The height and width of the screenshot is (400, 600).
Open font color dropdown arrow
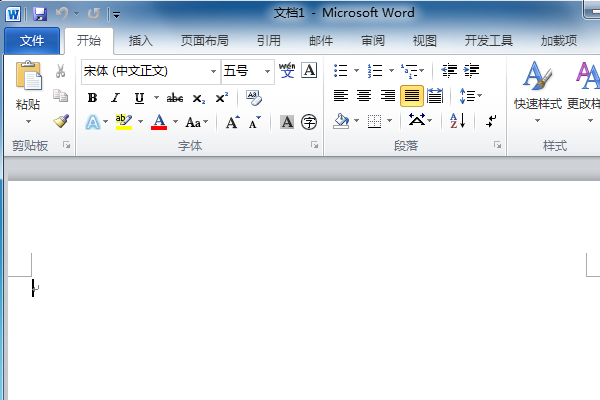point(175,122)
